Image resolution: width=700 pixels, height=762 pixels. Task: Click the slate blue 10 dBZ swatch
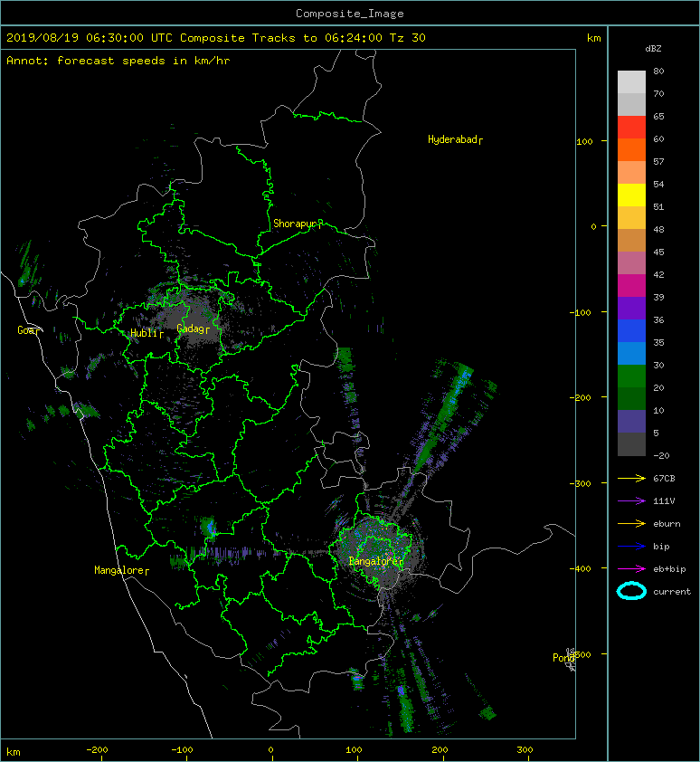[631, 421]
